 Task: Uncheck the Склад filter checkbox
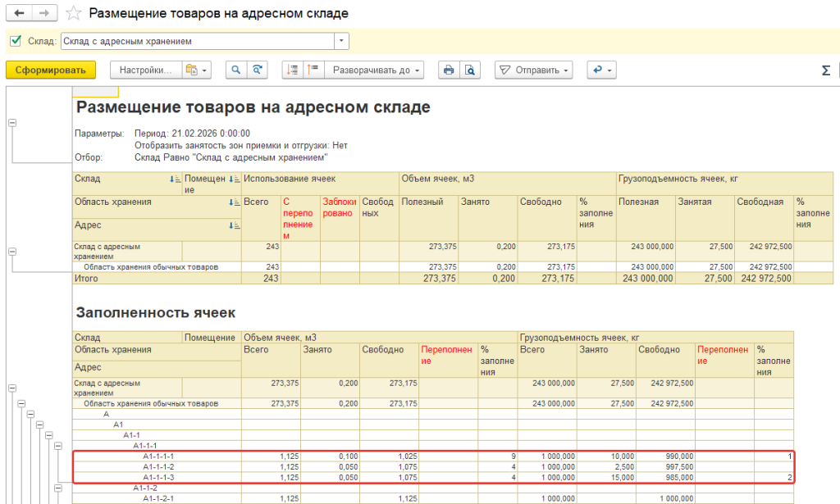pos(15,41)
